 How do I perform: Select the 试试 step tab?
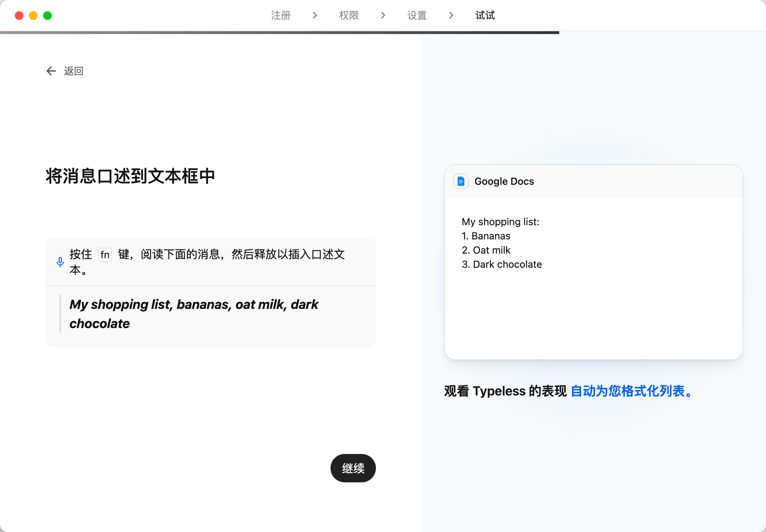(x=485, y=15)
